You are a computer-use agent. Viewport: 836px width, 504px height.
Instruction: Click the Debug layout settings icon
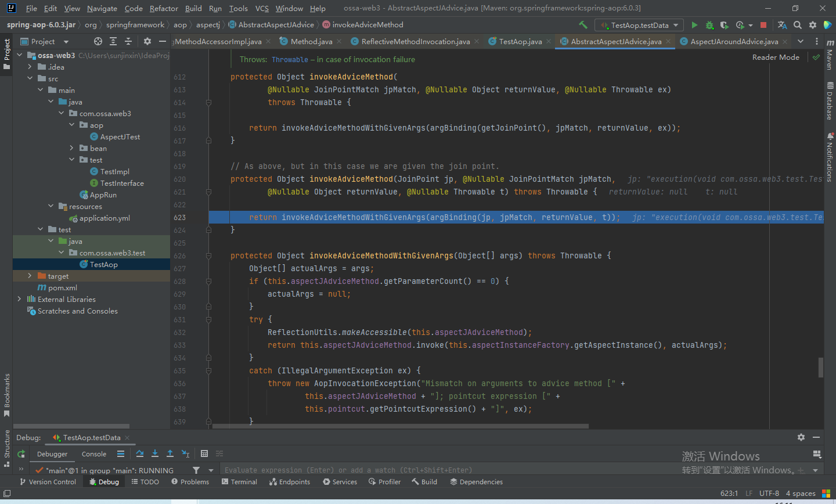click(x=817, y=453)
